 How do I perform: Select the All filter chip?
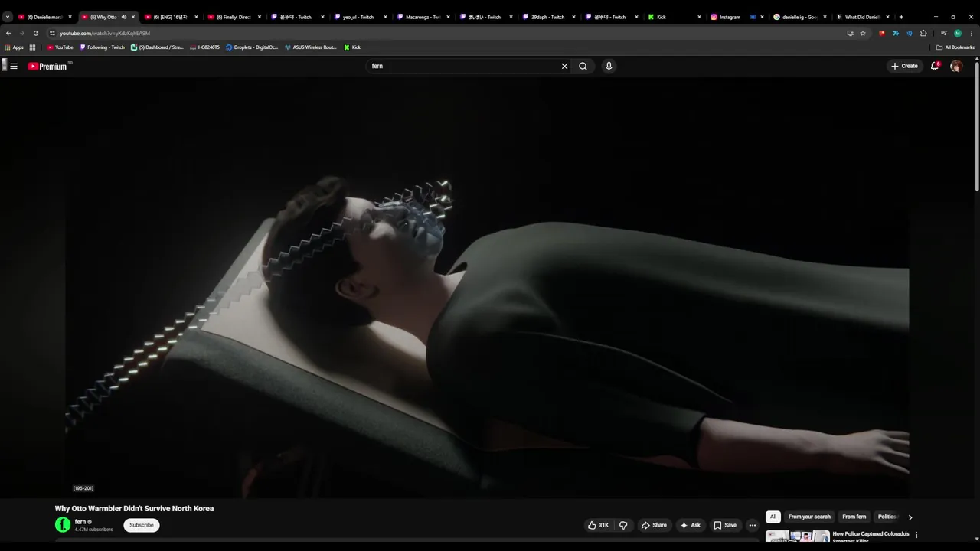[x=773, y=517]
